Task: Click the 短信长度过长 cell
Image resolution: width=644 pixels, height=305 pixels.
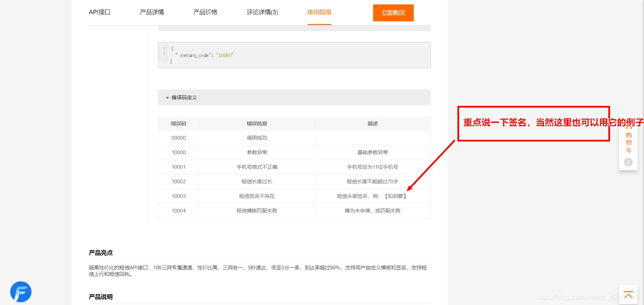Action: (257, 181)
